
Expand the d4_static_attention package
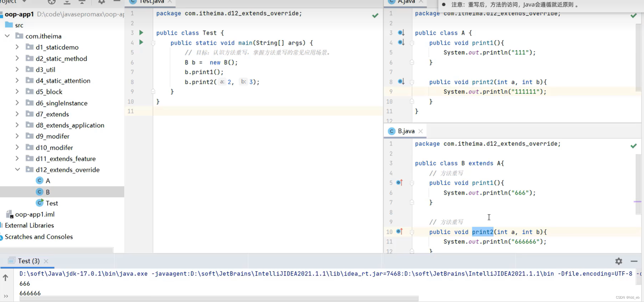pos(17,81)
